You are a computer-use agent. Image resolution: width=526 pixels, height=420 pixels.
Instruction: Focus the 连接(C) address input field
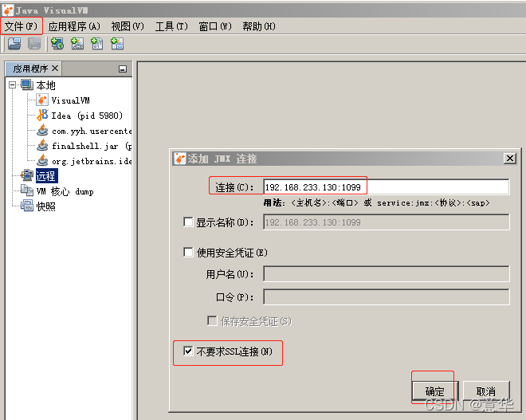coord(386,186)
